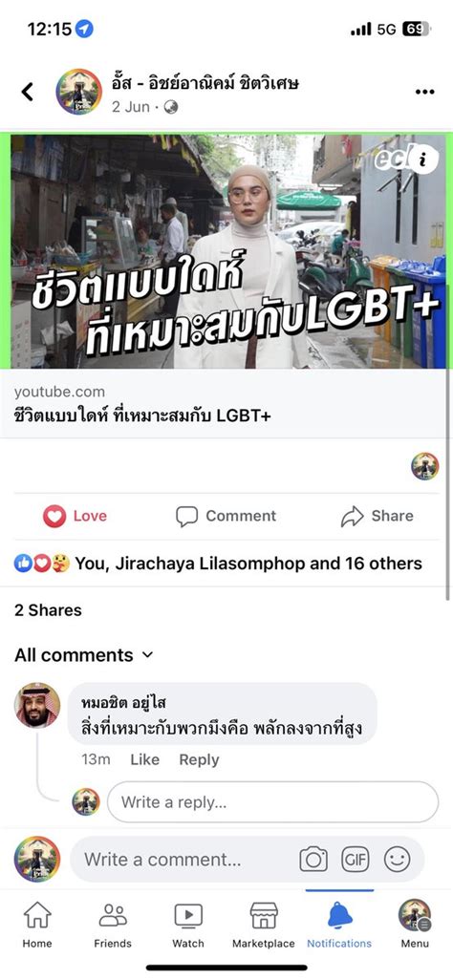Toggle the Love reaction on the post

tap(75, 516)
